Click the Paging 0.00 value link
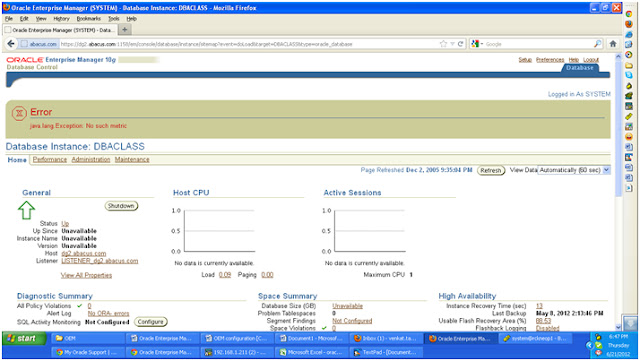The height and width of the screenshot is (361, 640). (x=267, y=275)
